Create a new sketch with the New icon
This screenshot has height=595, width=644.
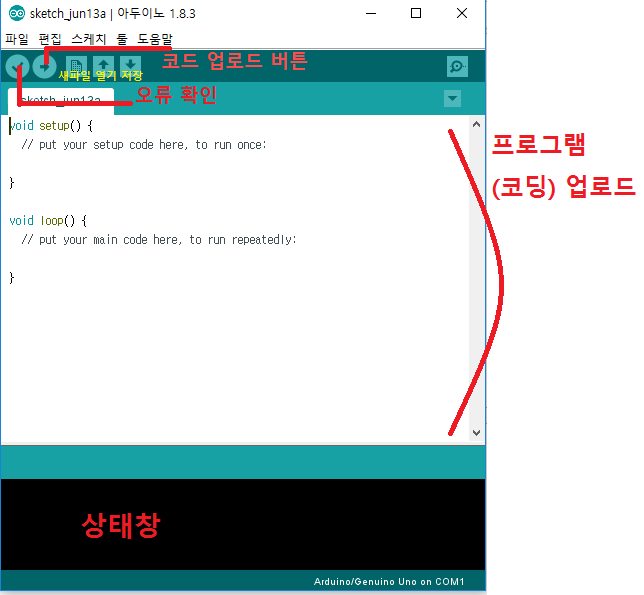click(x=76, y=66)
